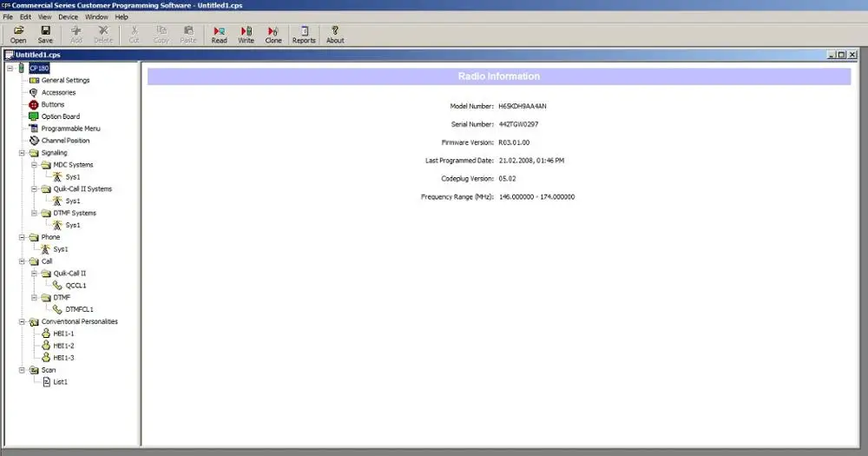The height and width of the screenshot is (456, 868).
Task: Click the Copy toolbar icon
Action: tap(161, 30)
